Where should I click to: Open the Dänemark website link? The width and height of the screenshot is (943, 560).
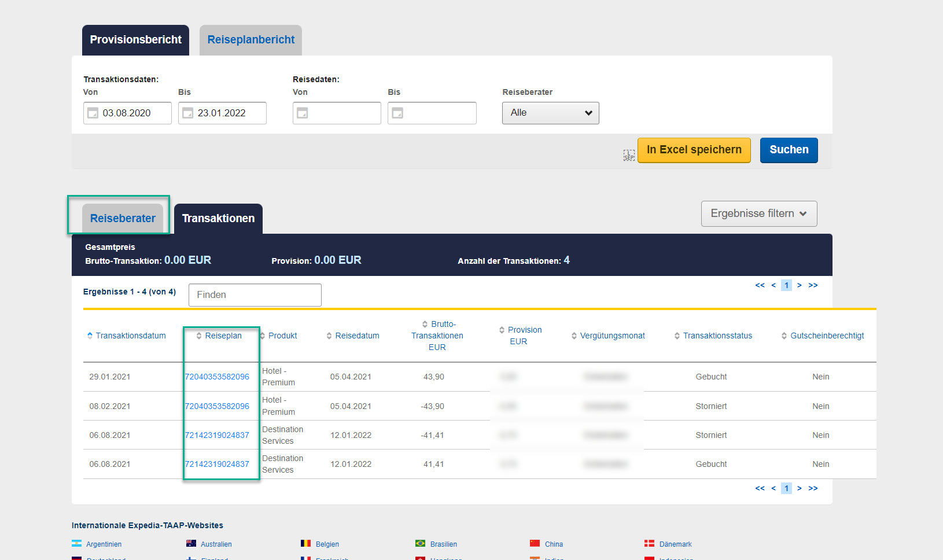coord(675,544)
